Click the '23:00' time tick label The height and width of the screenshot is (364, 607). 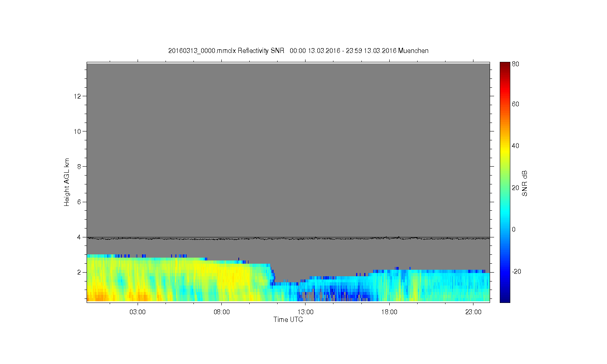473,312
